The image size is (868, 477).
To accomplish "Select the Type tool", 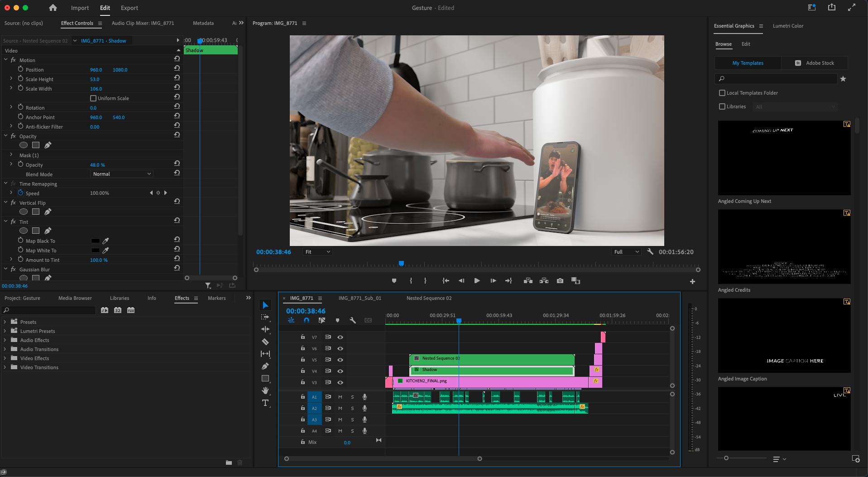I will pyautogui.click(x=265, y=403).
